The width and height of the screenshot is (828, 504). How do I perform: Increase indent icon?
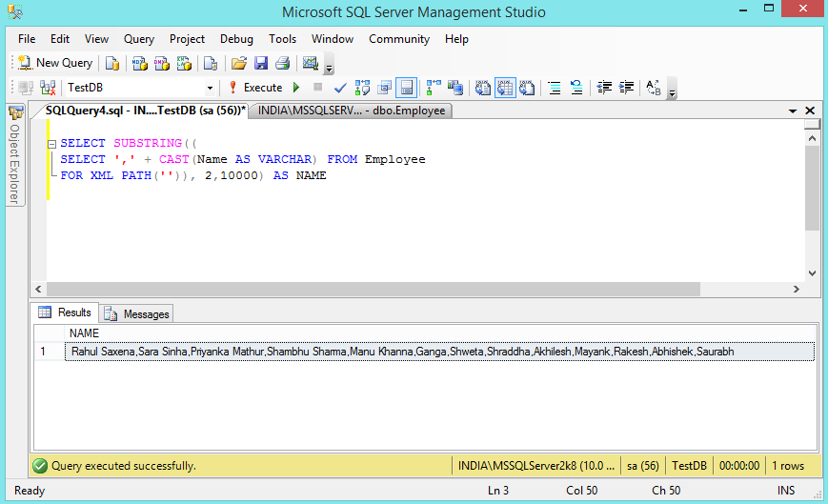[626, 88]
